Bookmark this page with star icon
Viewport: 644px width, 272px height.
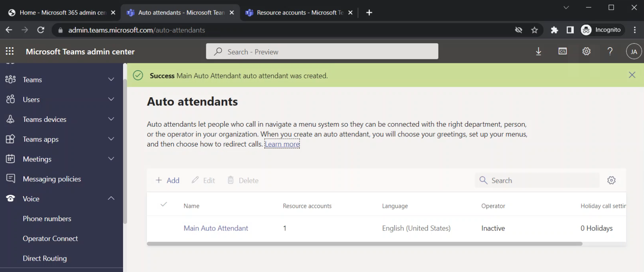point(535,30)
